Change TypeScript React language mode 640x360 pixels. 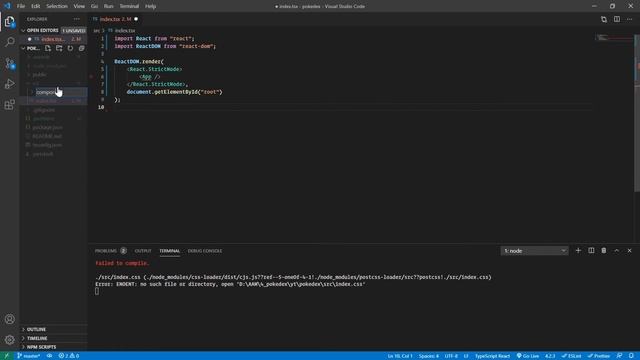tap(492, 356)
